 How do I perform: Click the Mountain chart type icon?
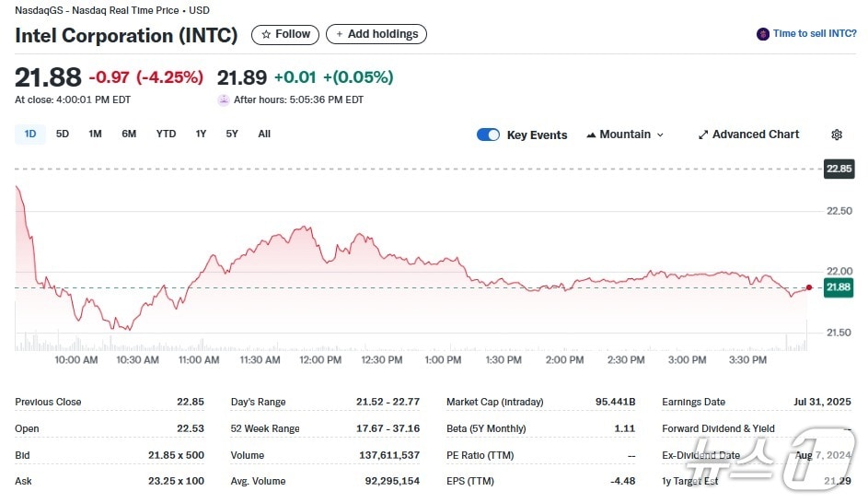pos(591,135)
